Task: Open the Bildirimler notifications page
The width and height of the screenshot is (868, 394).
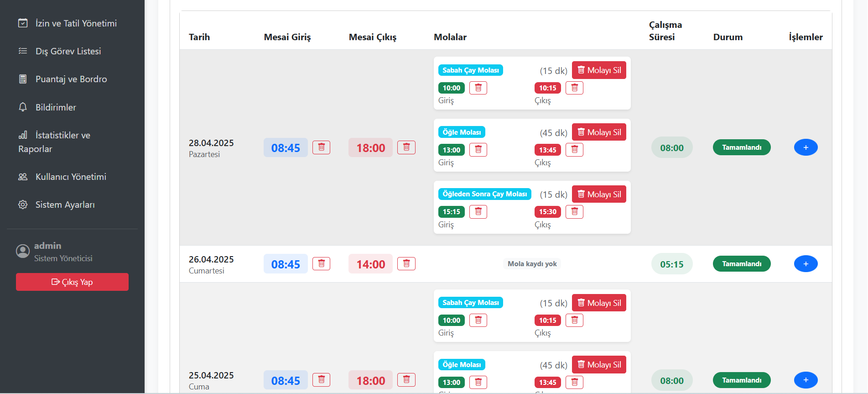Action: [x=56, y=107]
